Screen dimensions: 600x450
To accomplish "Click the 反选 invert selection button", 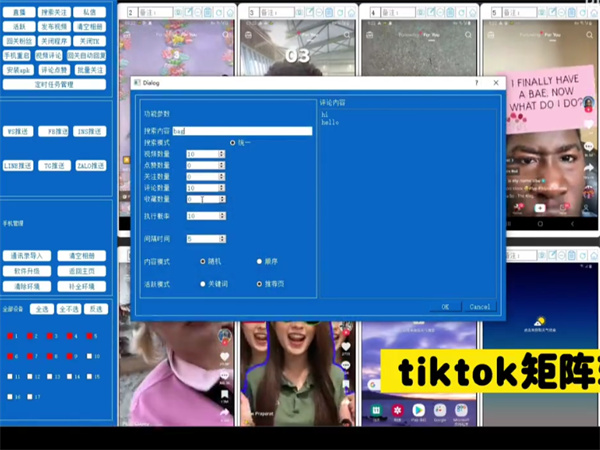I will point(96,309).
